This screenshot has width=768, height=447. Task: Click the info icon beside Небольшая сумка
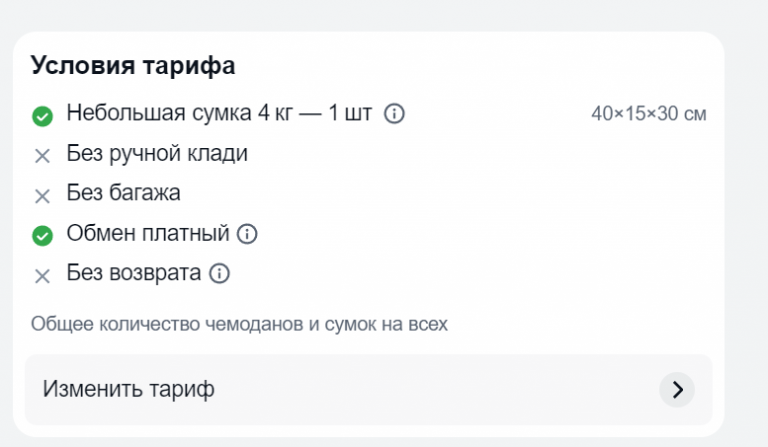[x=394, y=114]
